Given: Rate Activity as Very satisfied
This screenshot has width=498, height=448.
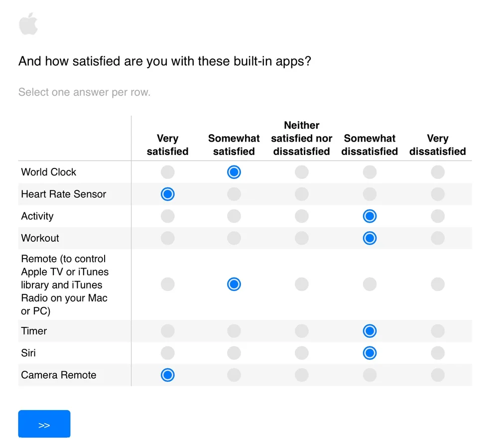Looking at the screenshot, I should click(x=168, y=216).
